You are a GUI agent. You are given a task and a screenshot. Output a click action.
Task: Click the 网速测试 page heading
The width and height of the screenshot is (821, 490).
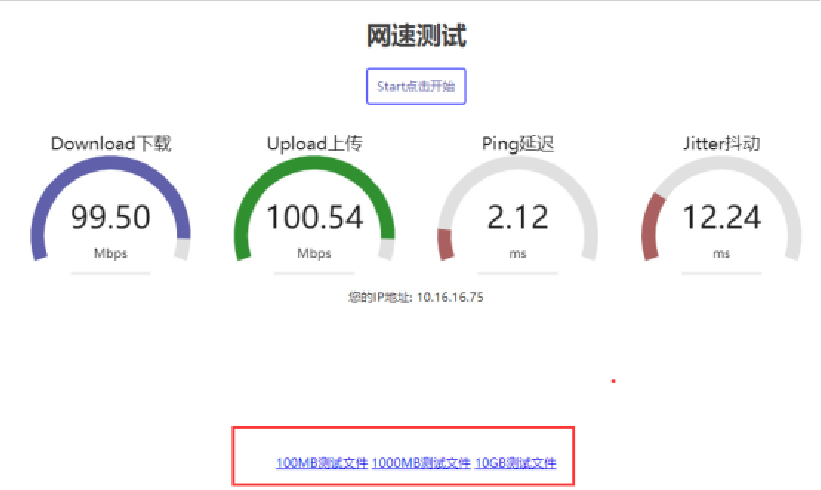[416, 37]
